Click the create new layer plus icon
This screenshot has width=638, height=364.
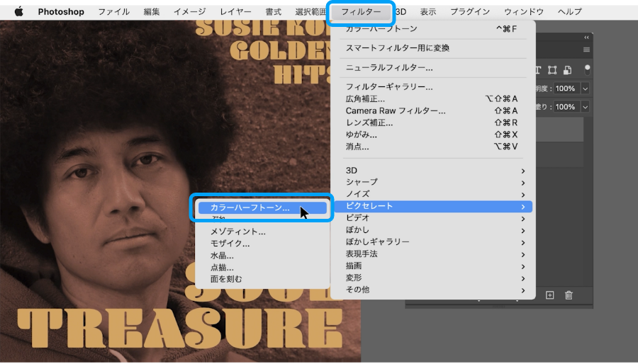(549, 295)
